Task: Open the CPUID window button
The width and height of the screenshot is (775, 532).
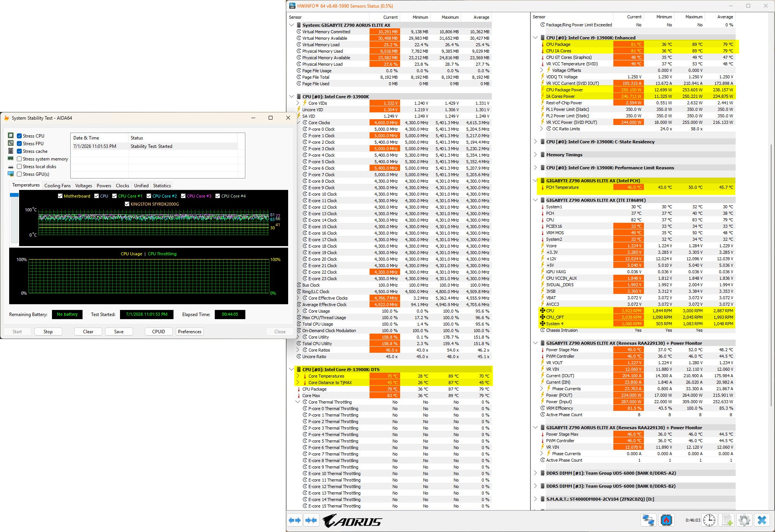Action: [159, 332]
